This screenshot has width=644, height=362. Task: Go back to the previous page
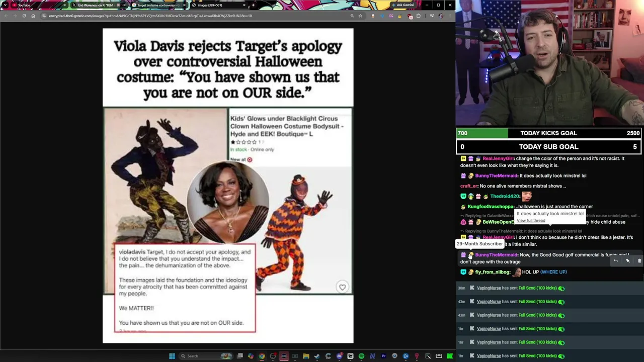tap(6, 16)
